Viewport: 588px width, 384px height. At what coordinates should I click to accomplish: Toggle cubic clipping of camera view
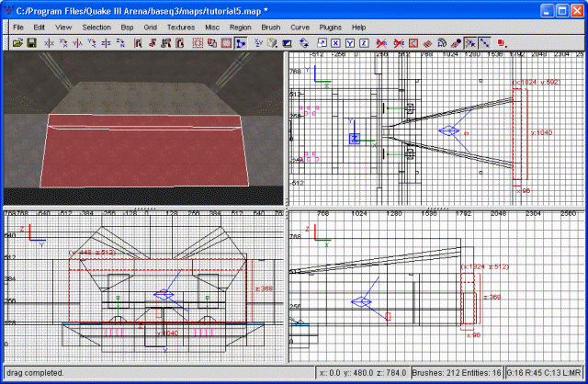pyautogui.click(x=288, y=43)
